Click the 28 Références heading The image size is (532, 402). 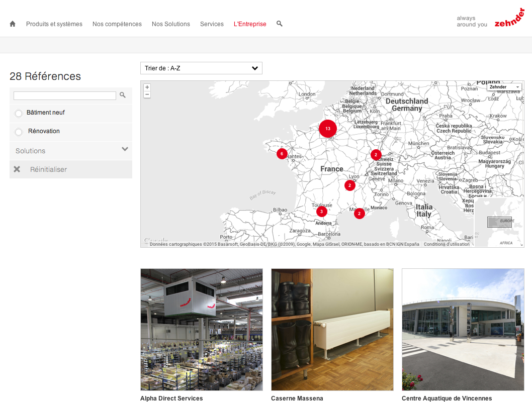point(45,76)
